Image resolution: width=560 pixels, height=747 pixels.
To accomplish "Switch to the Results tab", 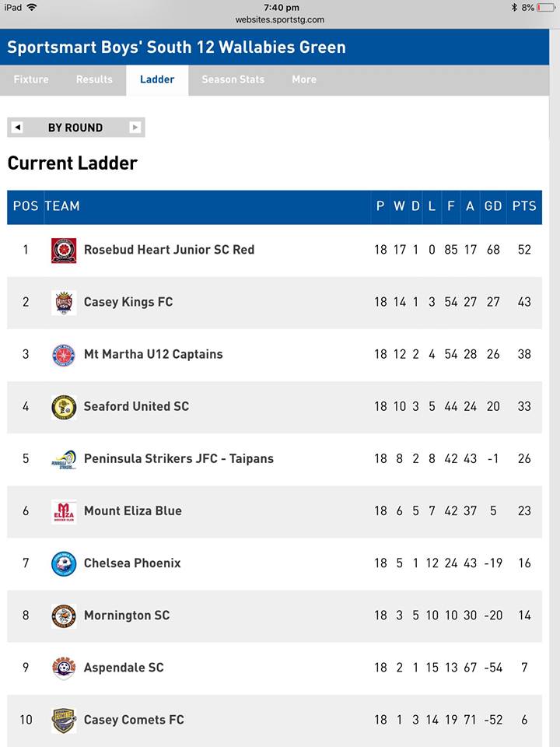I will (94, 79).
